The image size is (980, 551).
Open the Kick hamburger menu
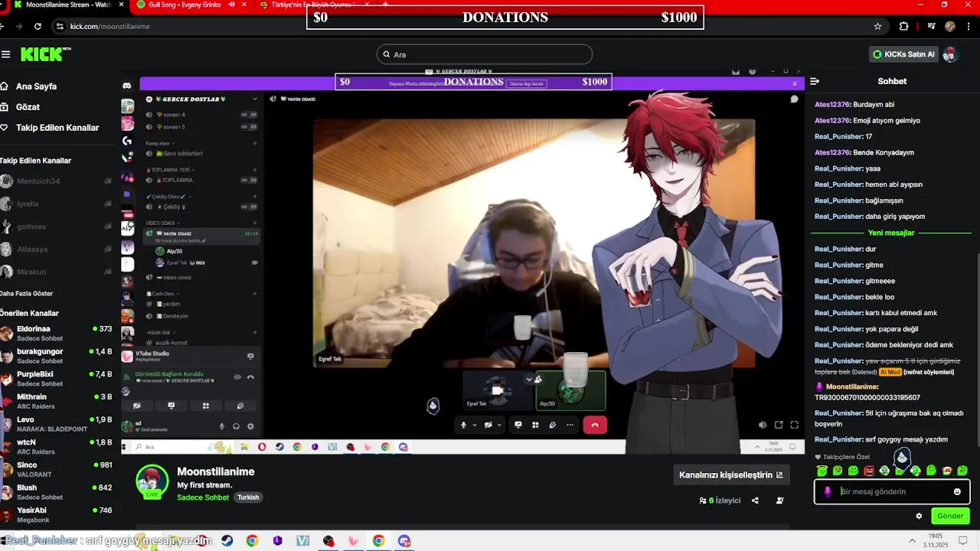5,54
